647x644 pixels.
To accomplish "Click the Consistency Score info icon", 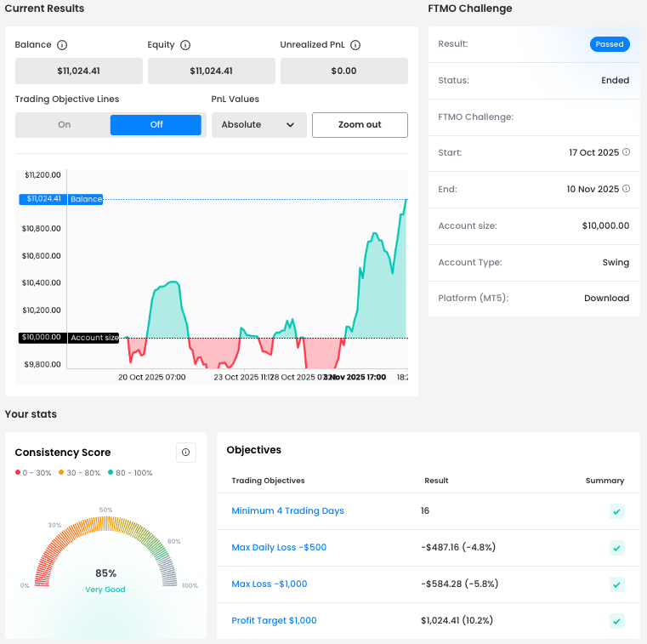I will tap(185, 452).
